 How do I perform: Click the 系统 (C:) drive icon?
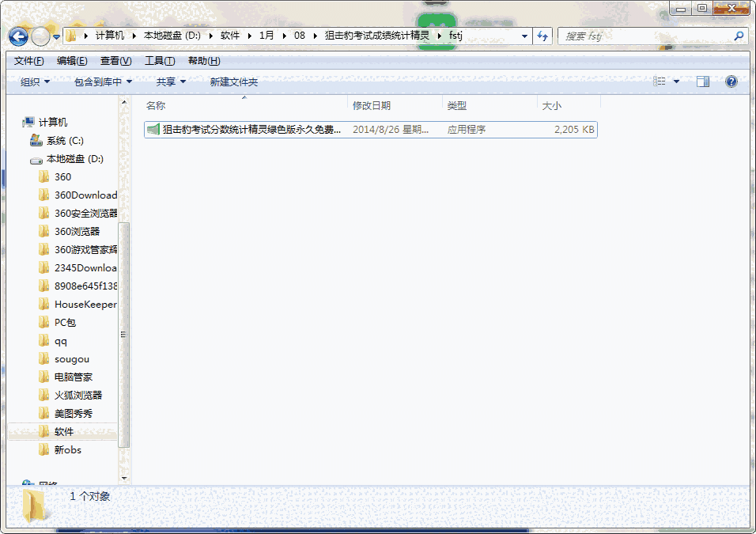tap(36, 140)
